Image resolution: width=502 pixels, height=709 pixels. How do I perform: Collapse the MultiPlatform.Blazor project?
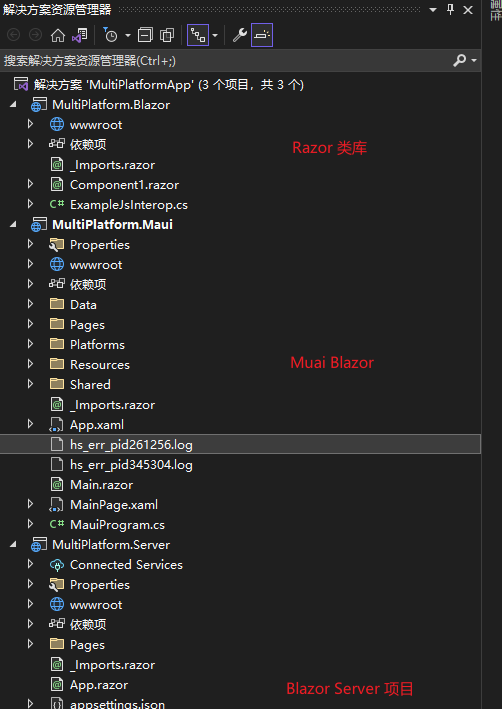[x=13, y=104]
